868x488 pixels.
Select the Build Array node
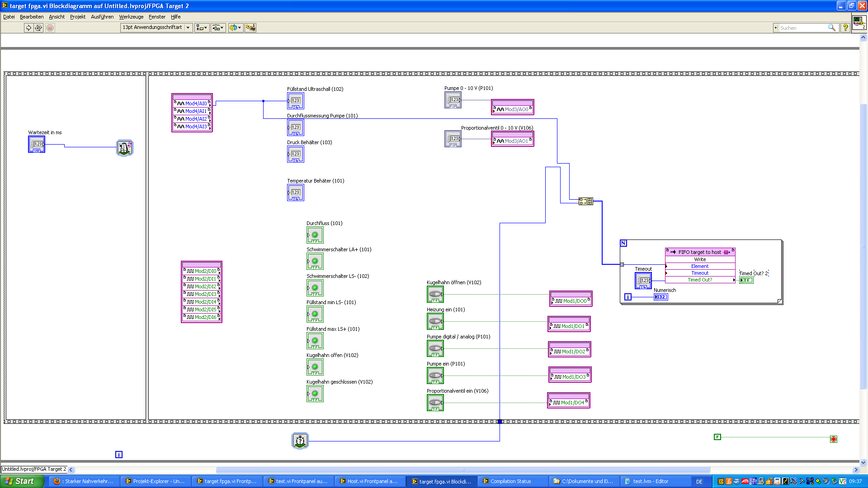(x=585, y=201)
